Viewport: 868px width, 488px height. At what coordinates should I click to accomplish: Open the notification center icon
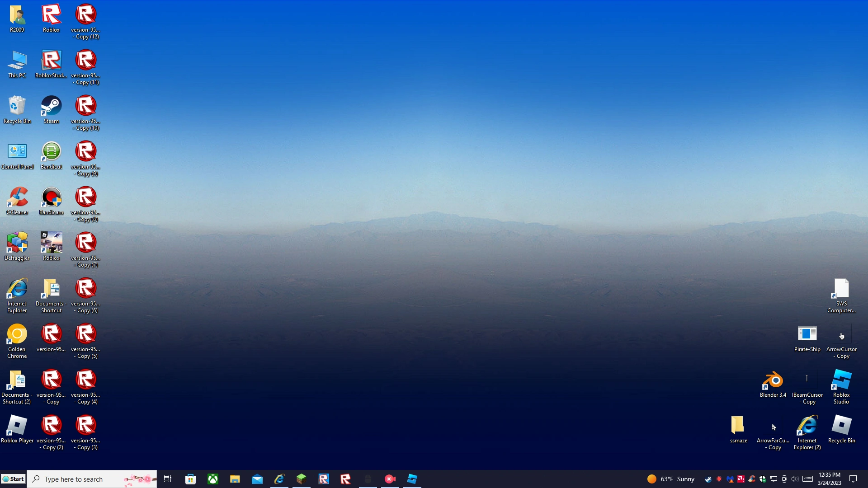(853, 479)
